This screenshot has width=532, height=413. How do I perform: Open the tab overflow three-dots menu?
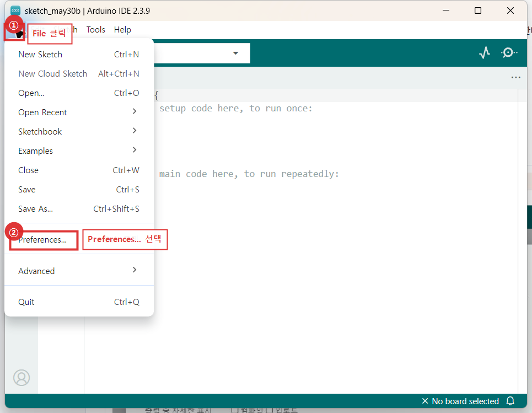click(515, 77)
